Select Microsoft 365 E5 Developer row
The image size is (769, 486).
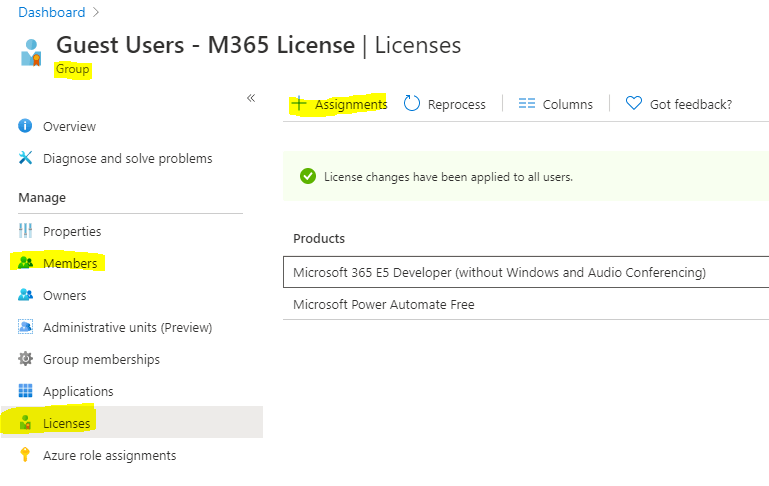[499, 272]
